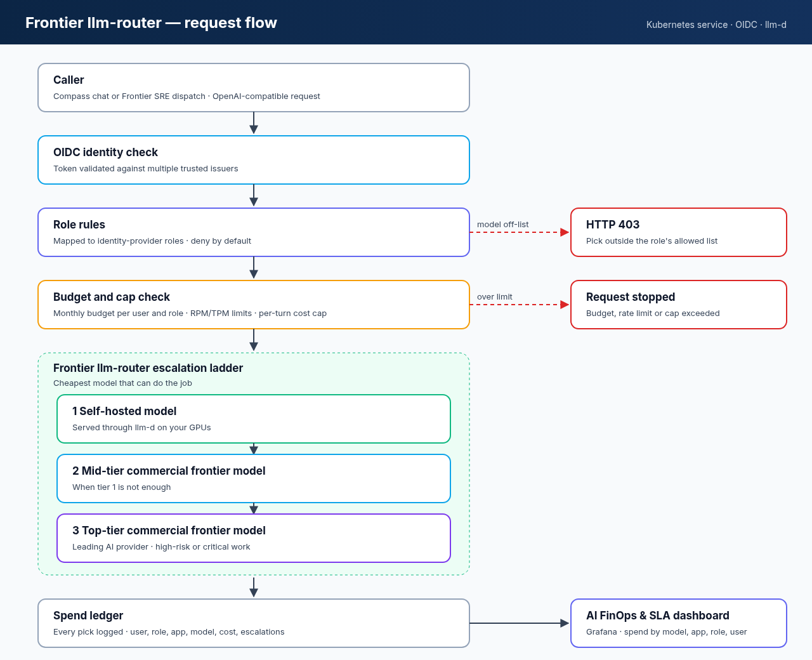Click the AI FinOps & SLA dashboard box
The image size is (812, 660).
pos(679,623)
